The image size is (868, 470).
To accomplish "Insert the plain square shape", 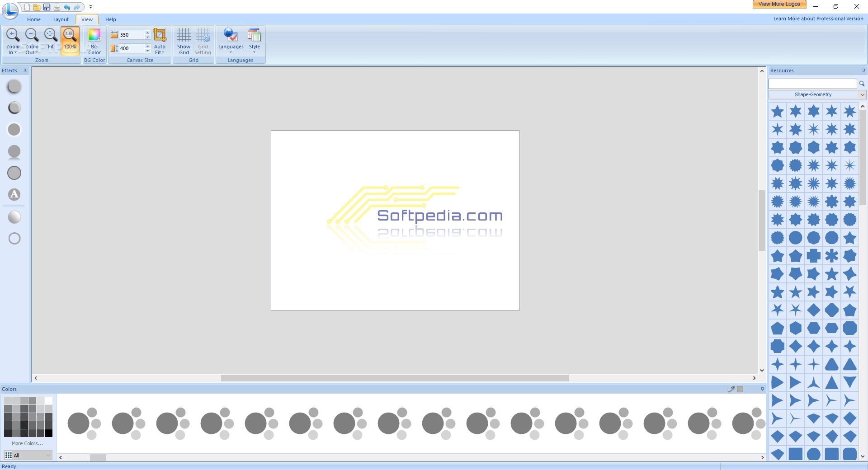I will tap(796, 454).
